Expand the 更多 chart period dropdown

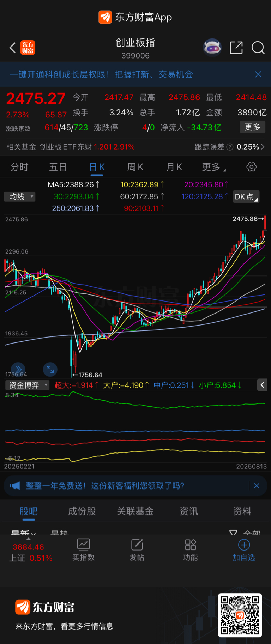point(214,167)
